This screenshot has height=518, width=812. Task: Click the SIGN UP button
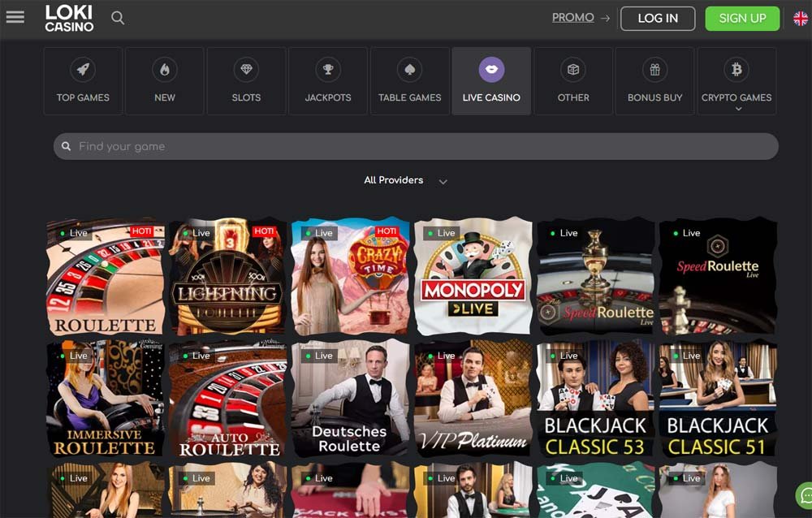pos(742,19)
